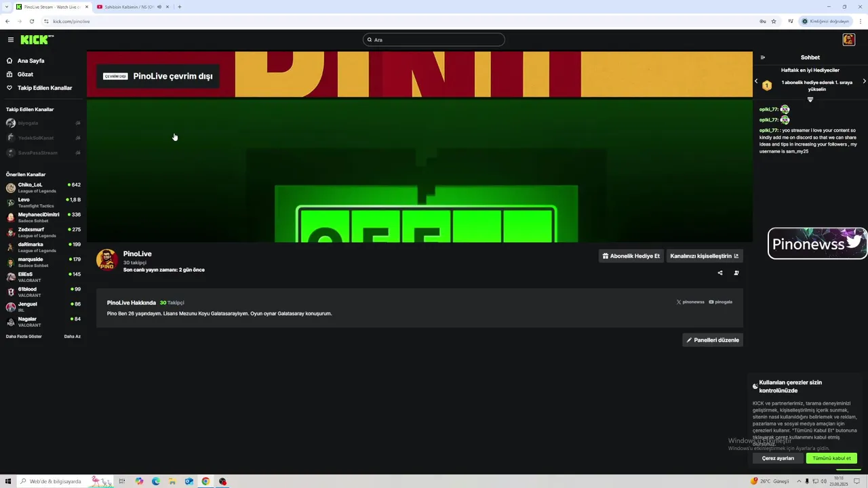Open Windows Start menu
The height and width of the screenshot is (488, 868).
(x=8, y=481)
